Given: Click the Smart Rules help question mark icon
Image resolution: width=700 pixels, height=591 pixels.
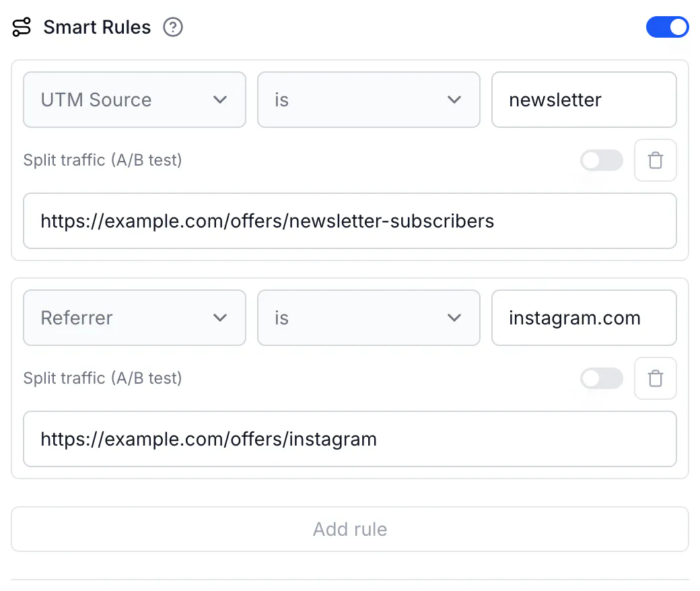Looking at the screenshot, I should (x=173, y=27).
